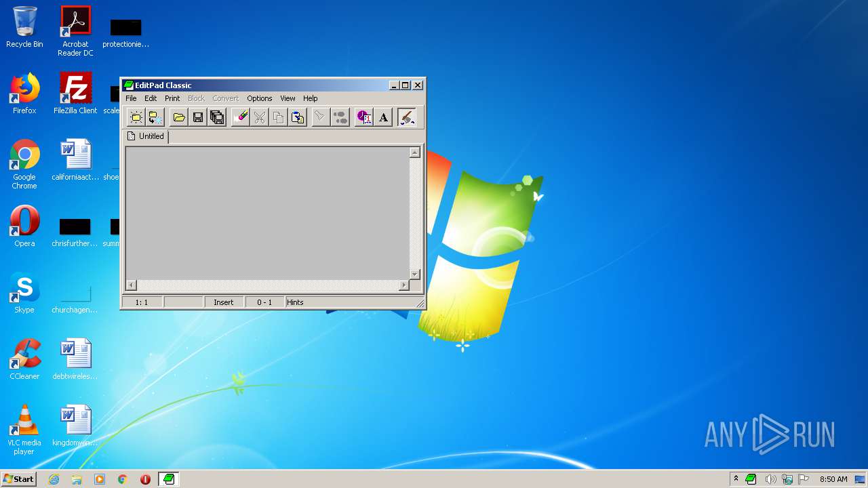
Task: Insert date and time via clock icon
Action: pos(363,117)
